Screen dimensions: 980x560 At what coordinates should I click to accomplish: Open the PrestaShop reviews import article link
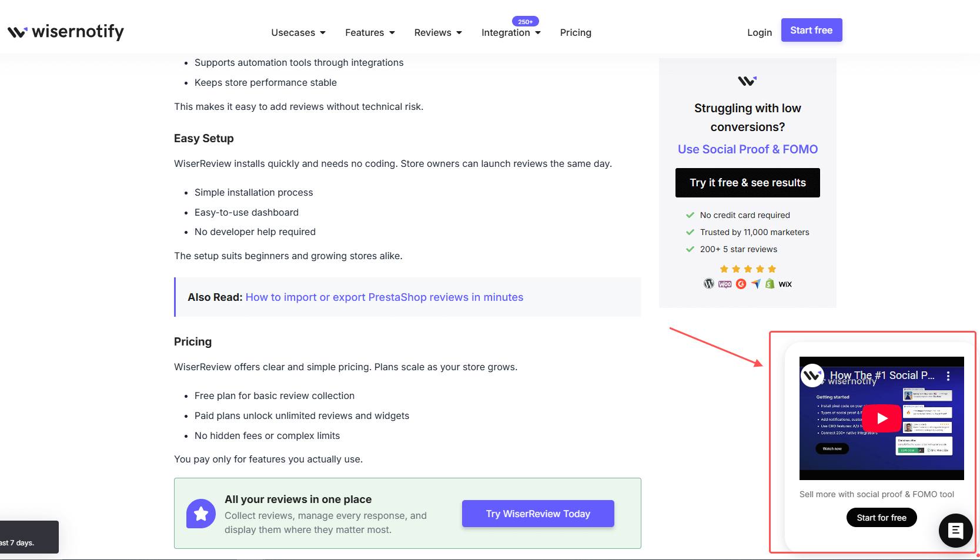(384, 297)
